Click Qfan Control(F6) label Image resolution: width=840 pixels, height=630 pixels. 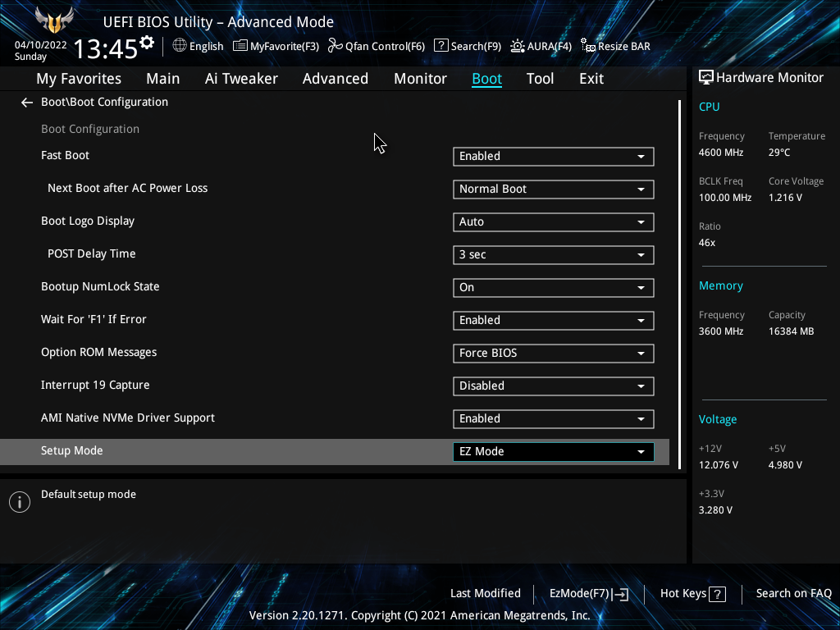click(386, 47)
